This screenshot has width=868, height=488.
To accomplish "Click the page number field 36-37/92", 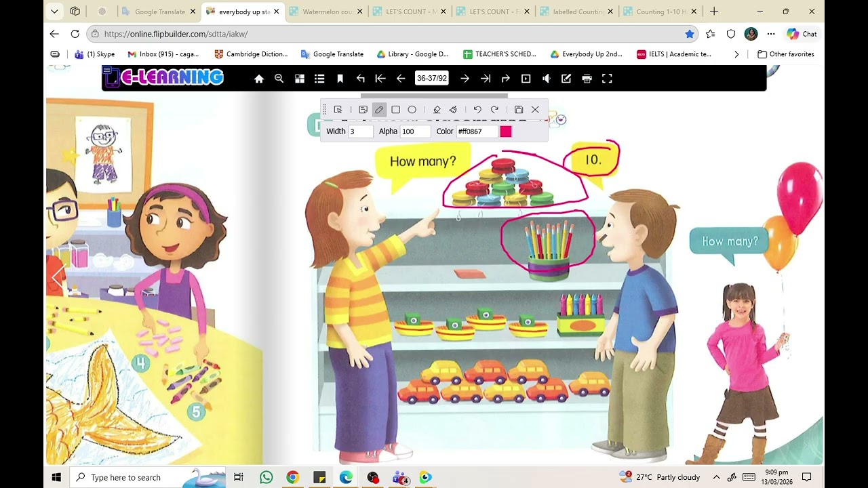I will click(432, 79).
